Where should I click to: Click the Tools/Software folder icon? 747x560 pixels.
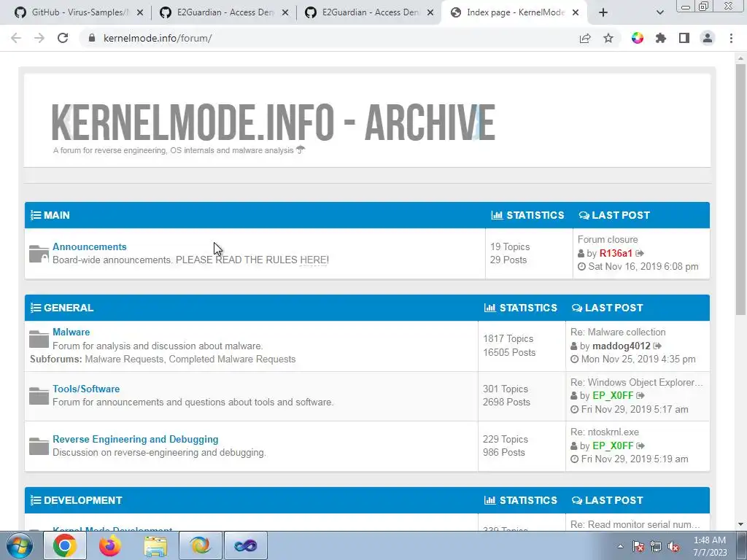pos(39,396)
